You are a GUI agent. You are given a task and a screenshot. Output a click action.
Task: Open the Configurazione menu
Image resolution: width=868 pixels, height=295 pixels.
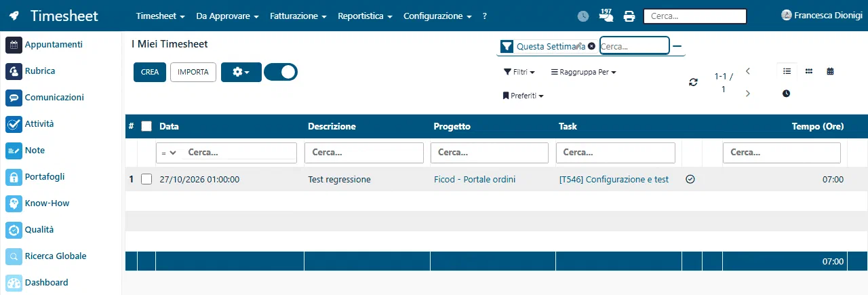[437, 16]
